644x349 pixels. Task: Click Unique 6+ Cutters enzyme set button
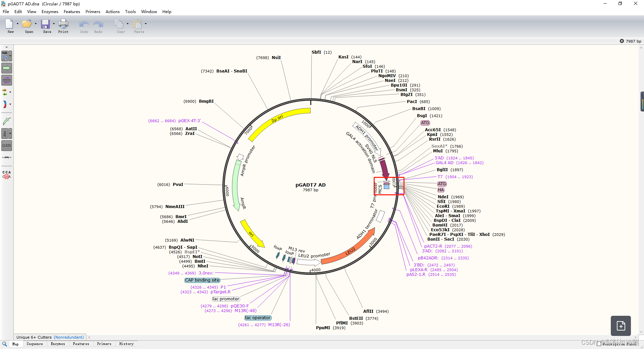[34, 337]
